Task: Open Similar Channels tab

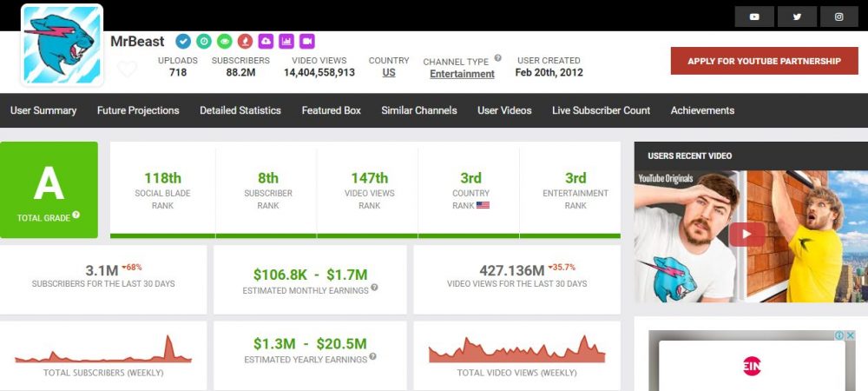Action: [419, 110]
